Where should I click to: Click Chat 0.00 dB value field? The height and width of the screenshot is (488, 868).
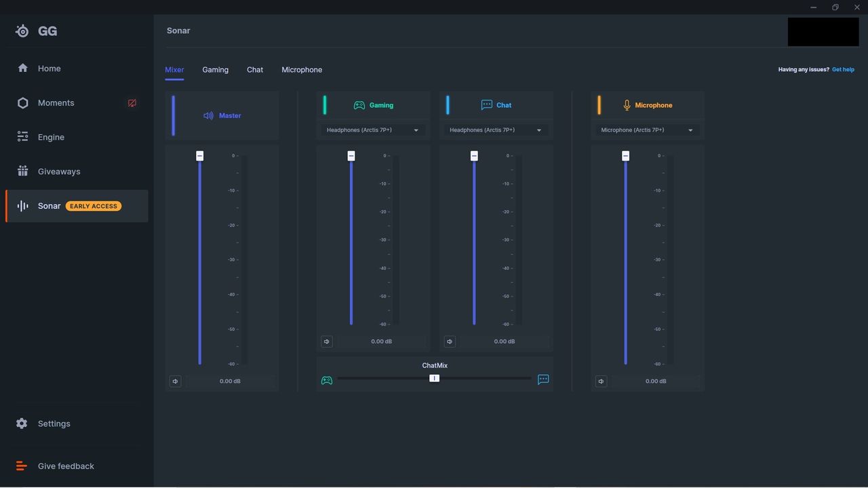pyautogui.click(x=504, y=342)
